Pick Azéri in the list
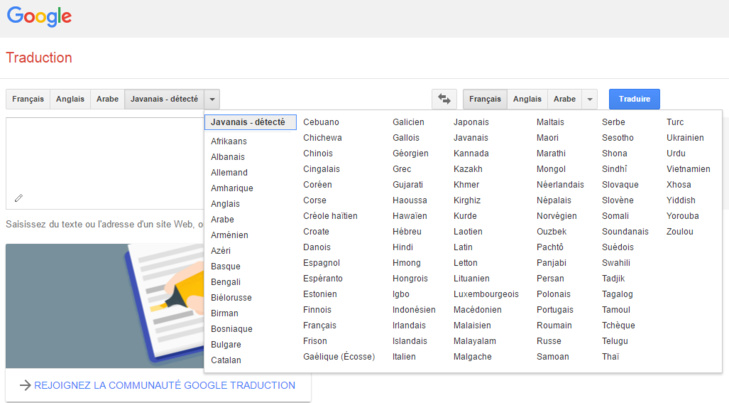This screenshot has height=403, width=729. (220, 251)
